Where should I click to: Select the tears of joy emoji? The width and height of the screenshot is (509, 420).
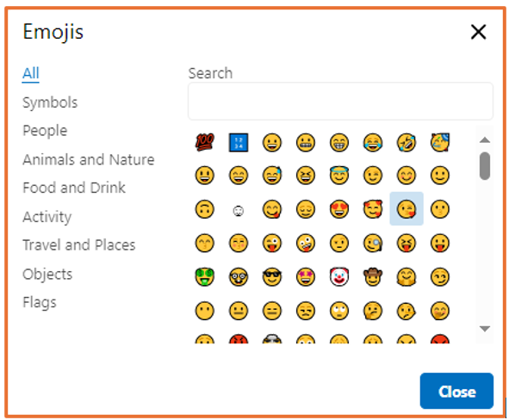tap(373, 142)
